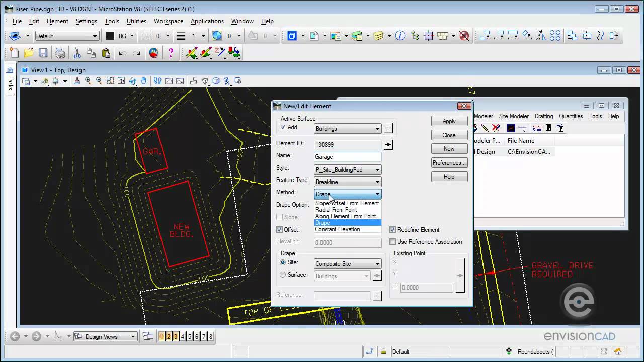Choose the Mirror element tool
644x362 pixels.
coord(541,36)
